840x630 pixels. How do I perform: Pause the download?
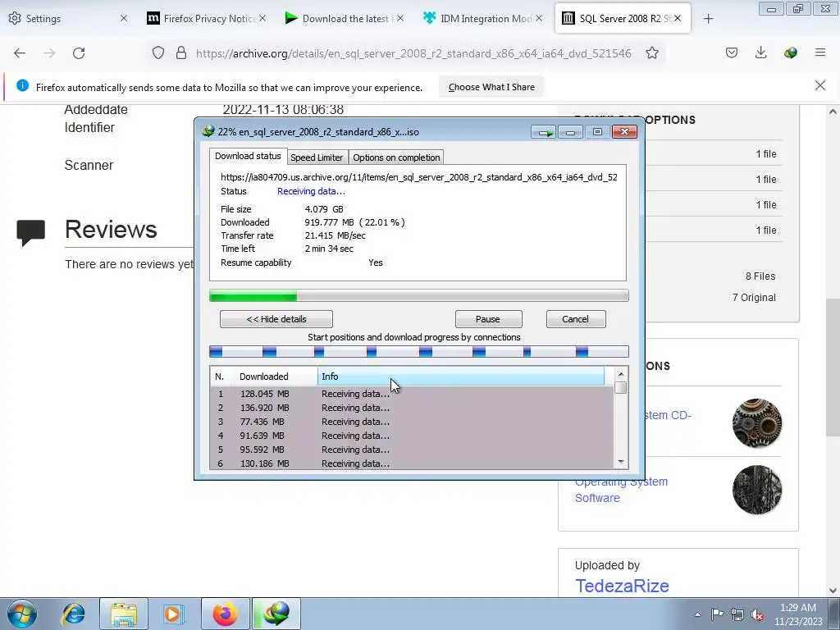[x=488, y=319]
